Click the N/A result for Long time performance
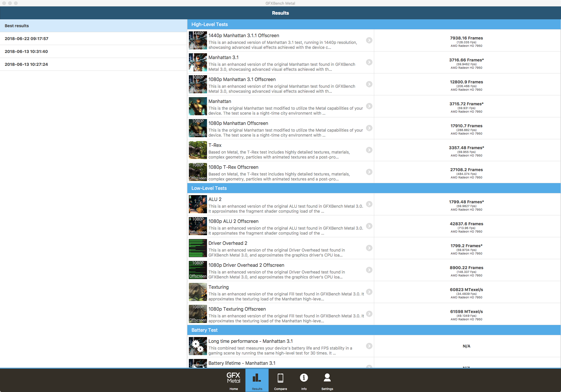The image size is (561, 392). point(466,346)
